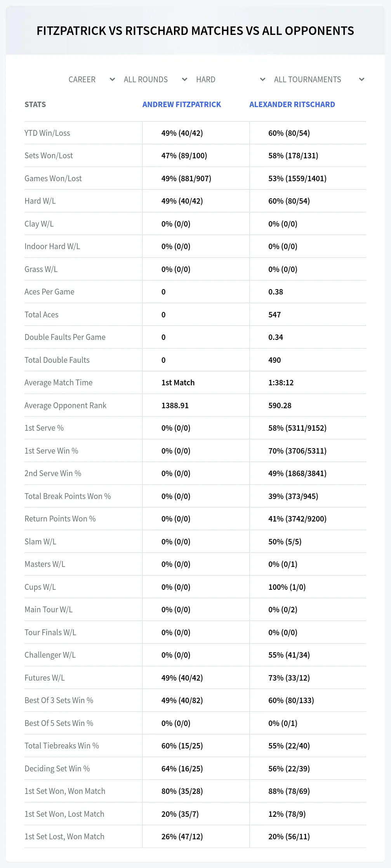Select the YTD Win/Loss row label
This screenshot has width=391, height=868.
47,133
